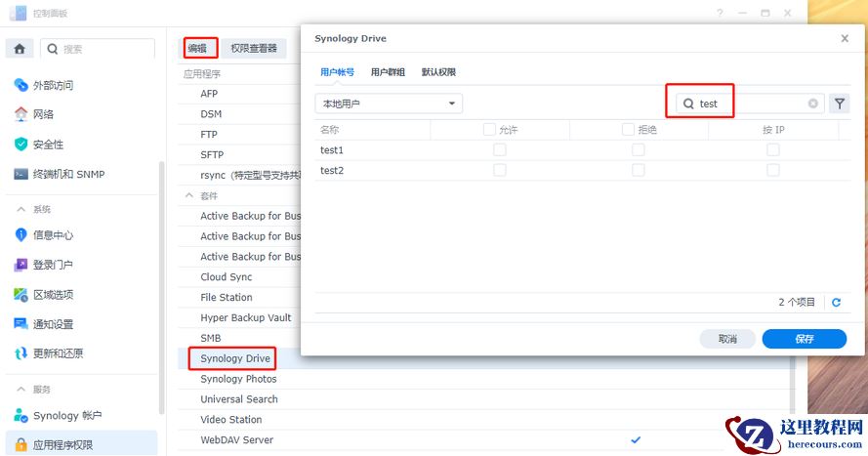Click the Notification settings icon
Viewport: 868px width, 456px height.
pos(21,324)
